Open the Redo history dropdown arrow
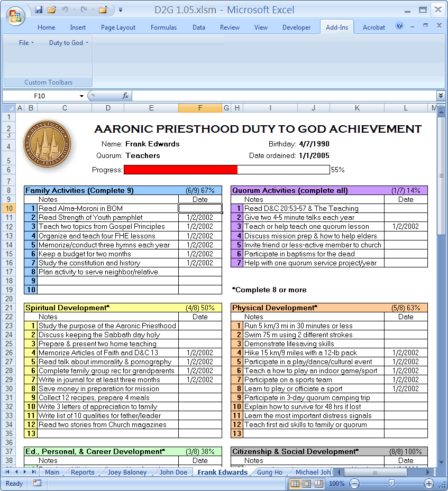 click(x=93, y=10)
